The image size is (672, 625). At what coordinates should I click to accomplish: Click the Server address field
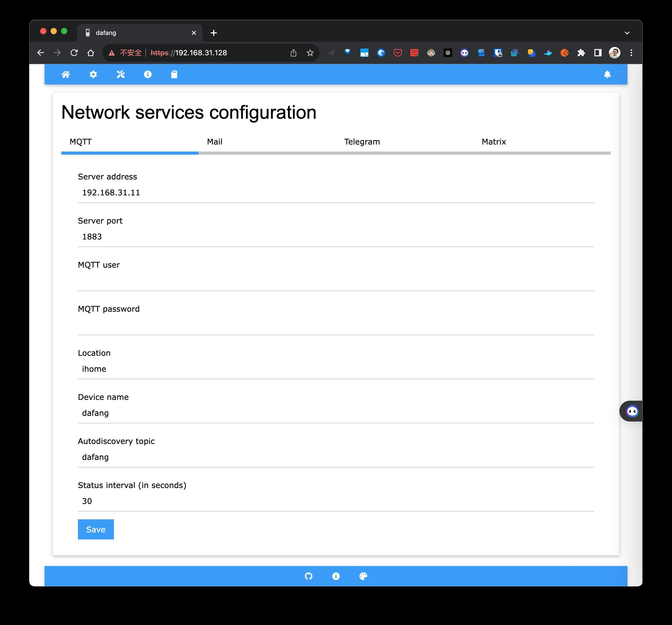(335, 193)
